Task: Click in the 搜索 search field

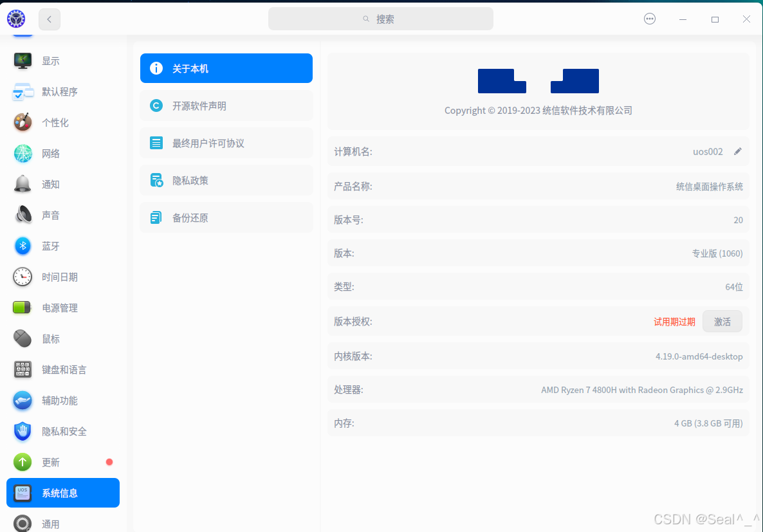Action: 380,19
